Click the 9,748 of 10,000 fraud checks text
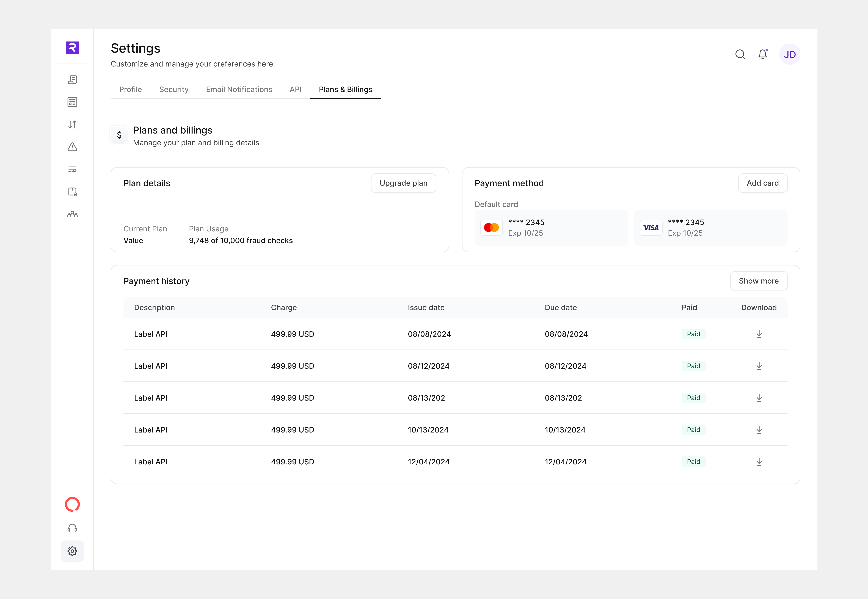The image size is (868, 599). 241,241
